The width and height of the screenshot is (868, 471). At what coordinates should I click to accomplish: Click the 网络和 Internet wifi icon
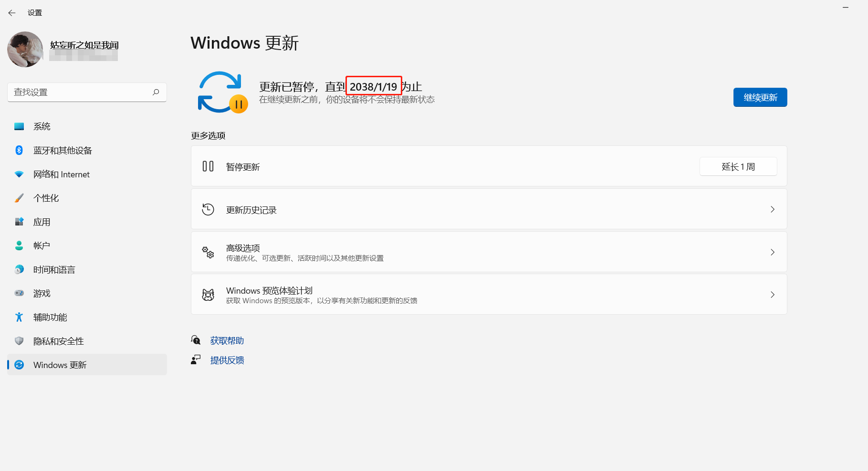(x=19, y=174)
